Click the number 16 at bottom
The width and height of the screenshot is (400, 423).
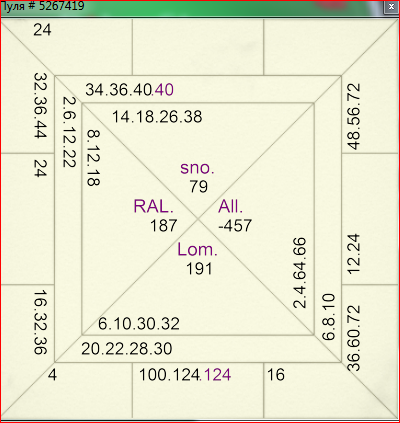pos(276,375)
